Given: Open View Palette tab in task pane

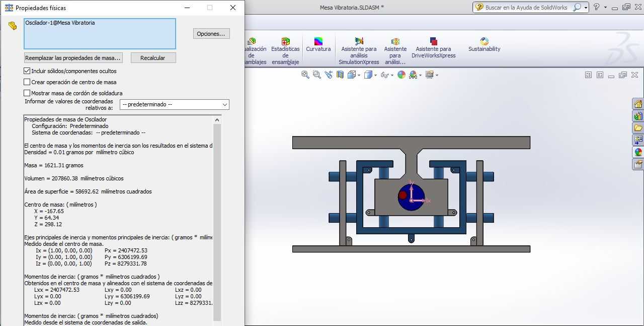Looking at the screenshot, I should pos(638,140).
